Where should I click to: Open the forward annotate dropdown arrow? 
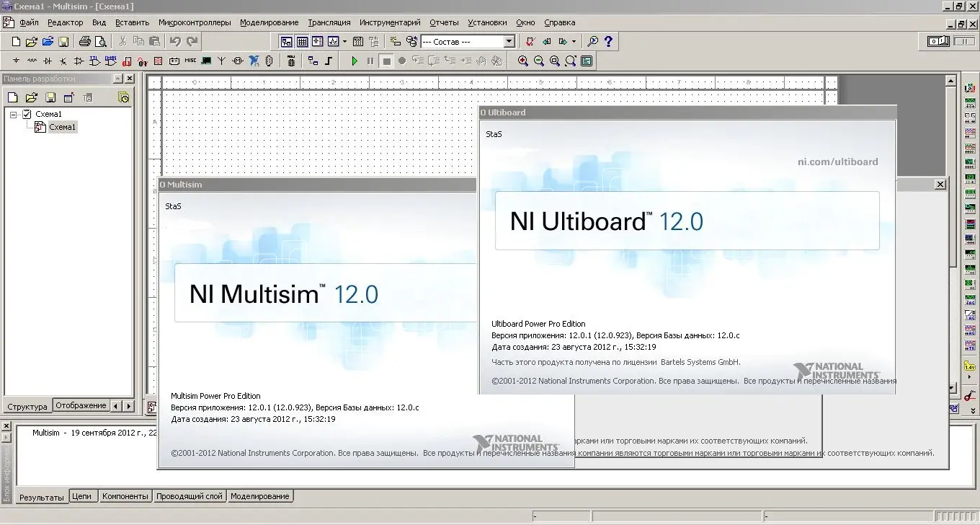coord(574,42)
